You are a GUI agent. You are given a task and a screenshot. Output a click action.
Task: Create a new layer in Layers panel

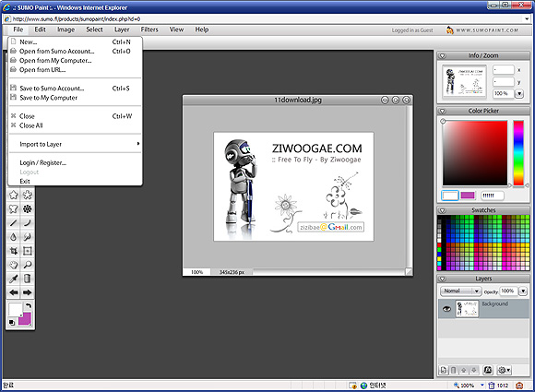tap(443, 370)
